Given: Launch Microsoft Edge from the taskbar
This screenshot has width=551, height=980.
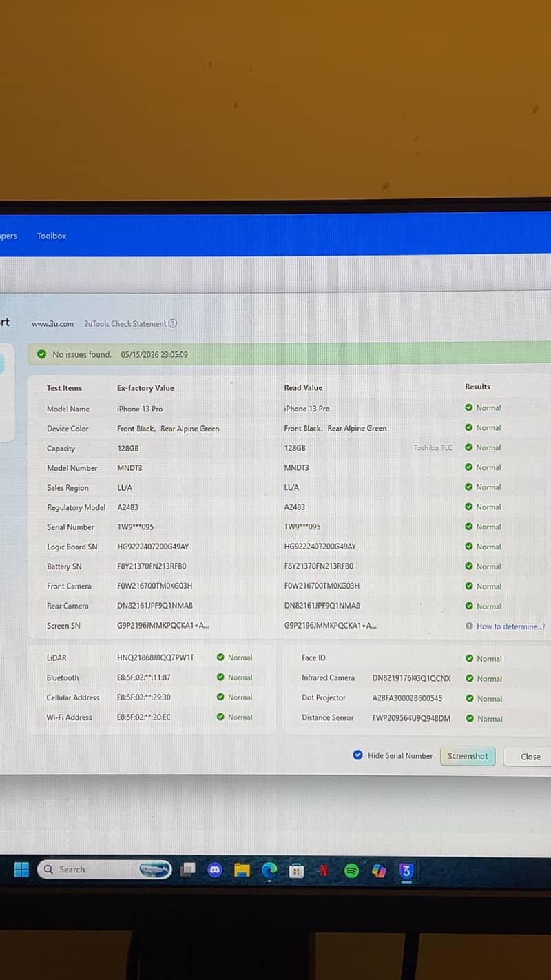Looking at the screenshot, I should coord(269,870).
